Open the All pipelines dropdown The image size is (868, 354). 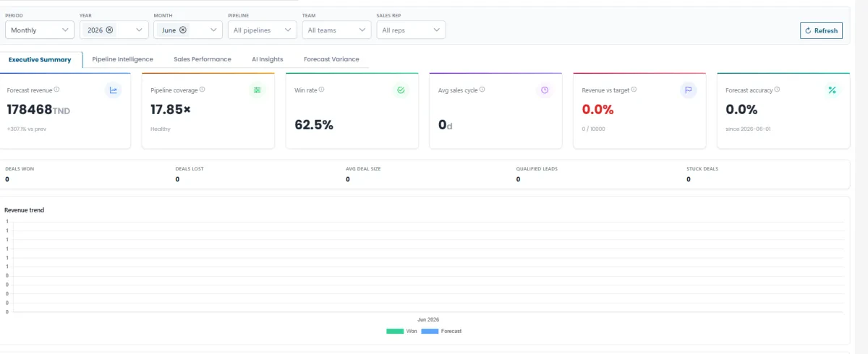coord(262,30)
